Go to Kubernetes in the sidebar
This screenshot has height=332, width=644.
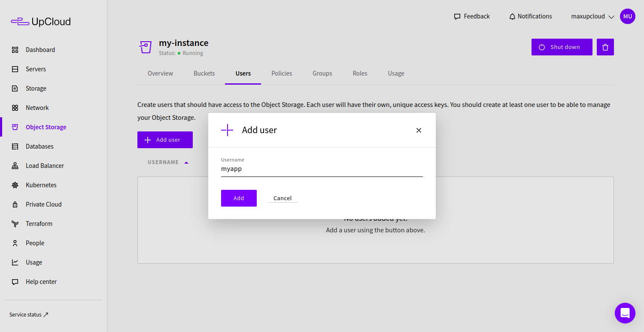[x=41, y=185]
